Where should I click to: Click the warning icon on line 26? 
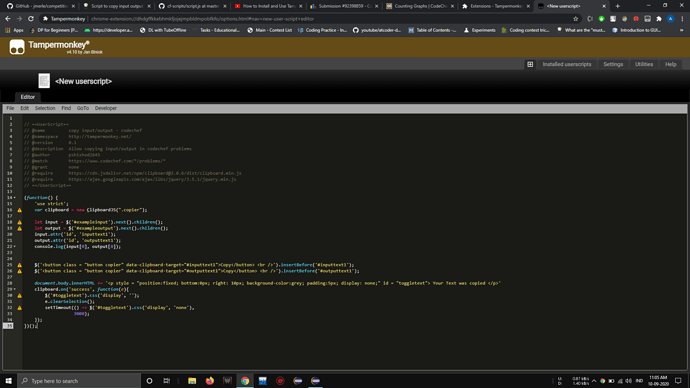click(x=19, y=271)
